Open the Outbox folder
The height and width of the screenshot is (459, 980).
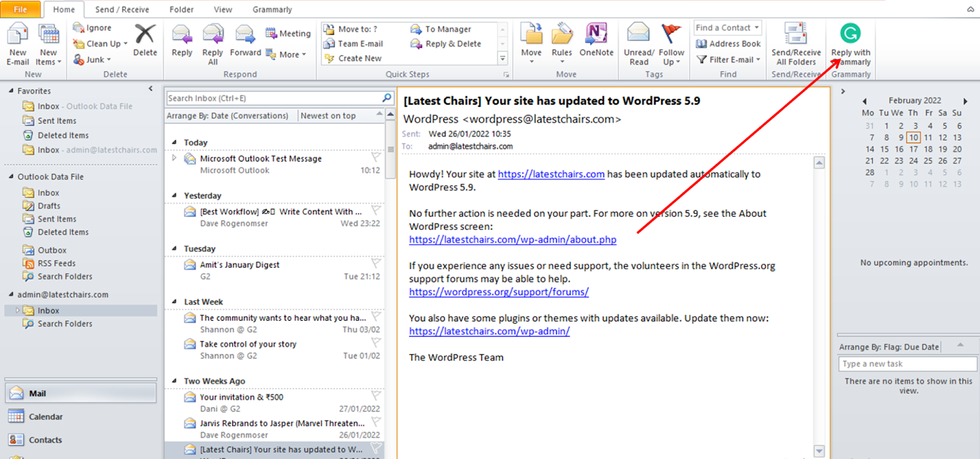pyautogui.click(x=52, y=250)
